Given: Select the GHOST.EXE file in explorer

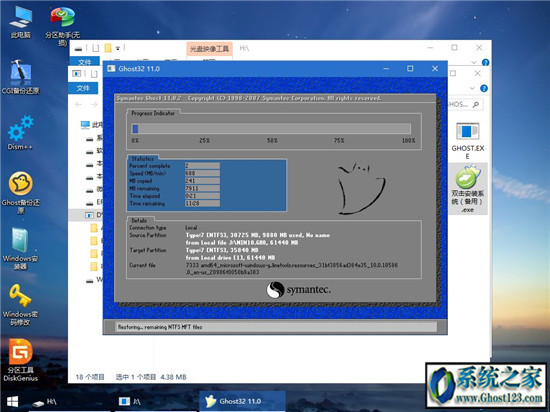Looking at the screenshot, I should pyautogui.click(x=468, y=140).
